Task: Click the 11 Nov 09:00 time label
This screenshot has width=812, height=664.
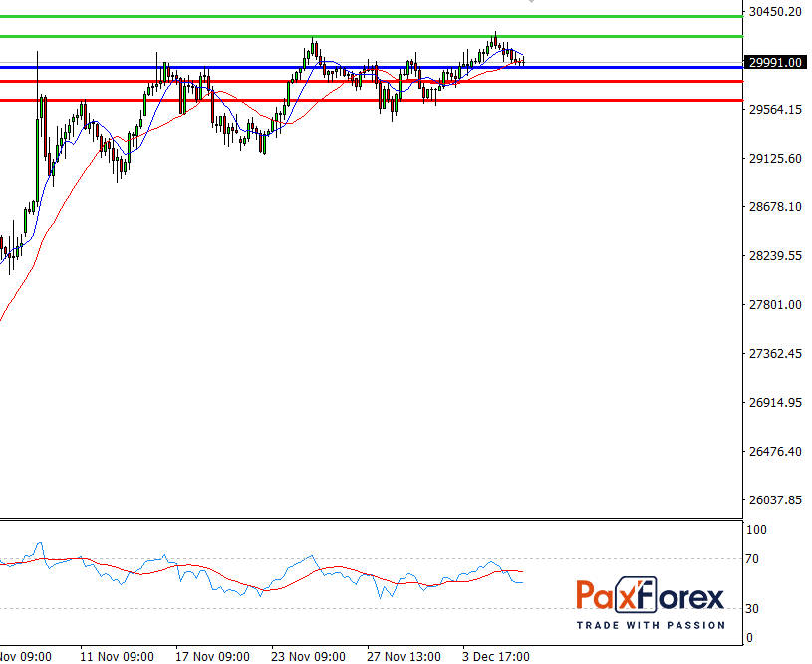Action: click(x=117, y=657)
